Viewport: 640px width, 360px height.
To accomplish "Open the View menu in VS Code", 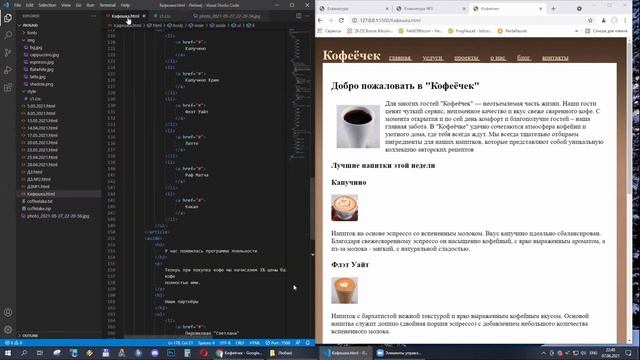I will 66,5.
